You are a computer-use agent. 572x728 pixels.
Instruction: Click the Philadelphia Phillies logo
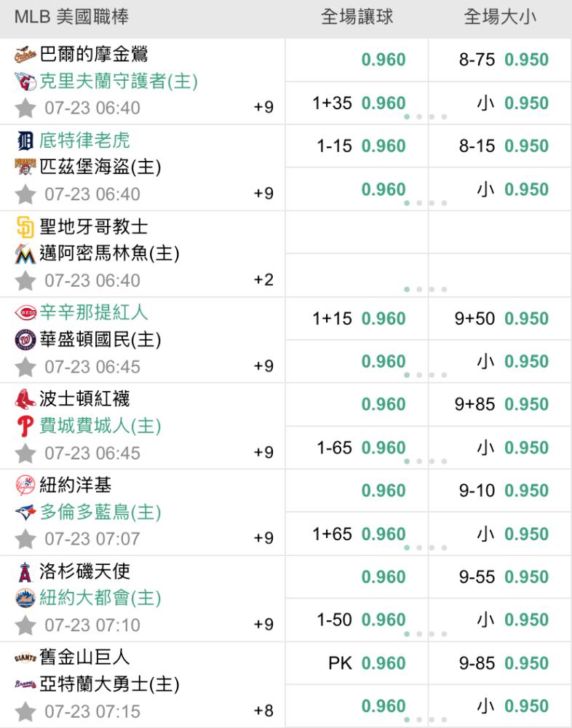[25, 426]
